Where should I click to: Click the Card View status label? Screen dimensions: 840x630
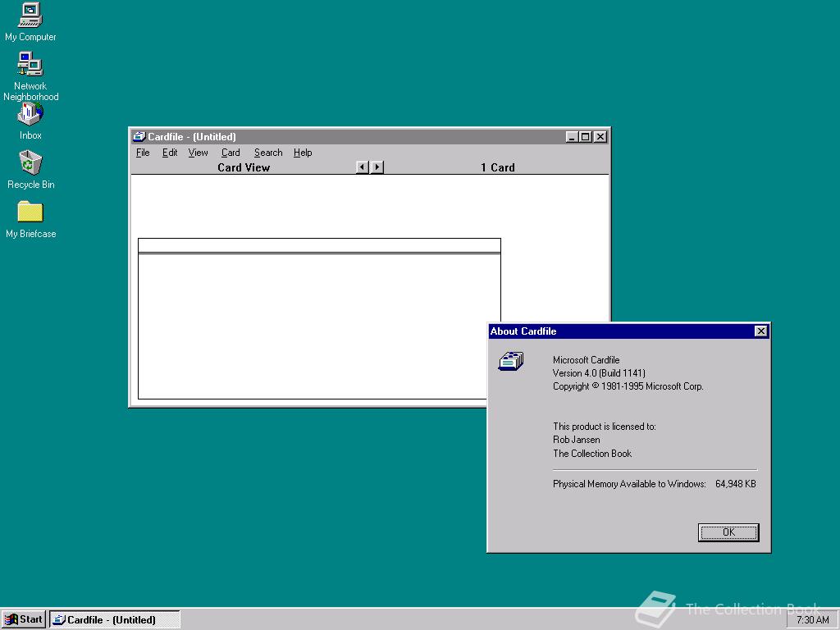(243, 167)
